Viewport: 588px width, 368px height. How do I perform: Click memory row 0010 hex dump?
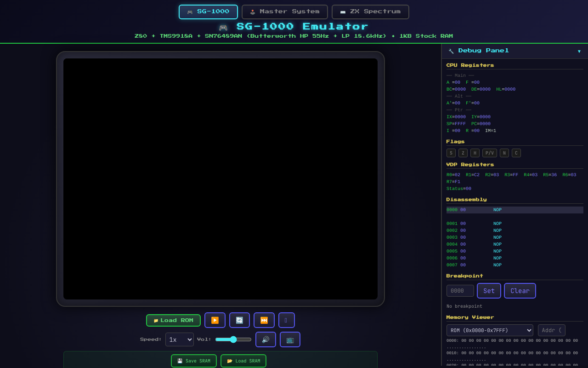pos(512,353)
